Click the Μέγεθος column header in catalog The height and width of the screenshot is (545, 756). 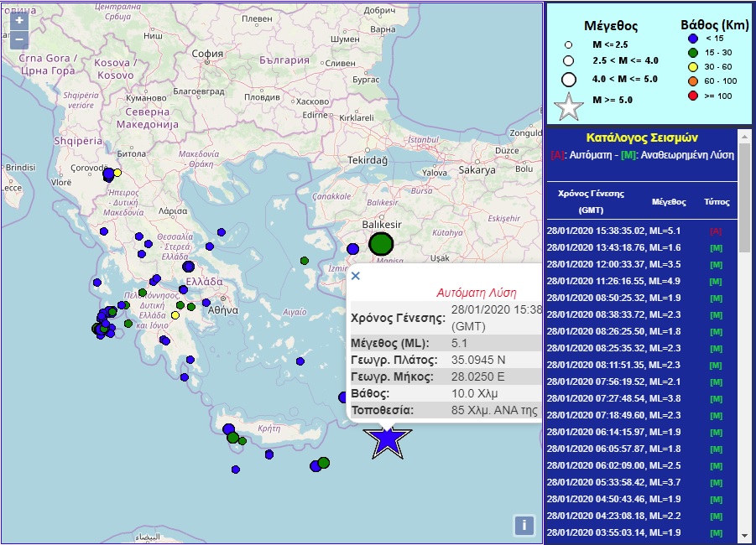(669, 202)
